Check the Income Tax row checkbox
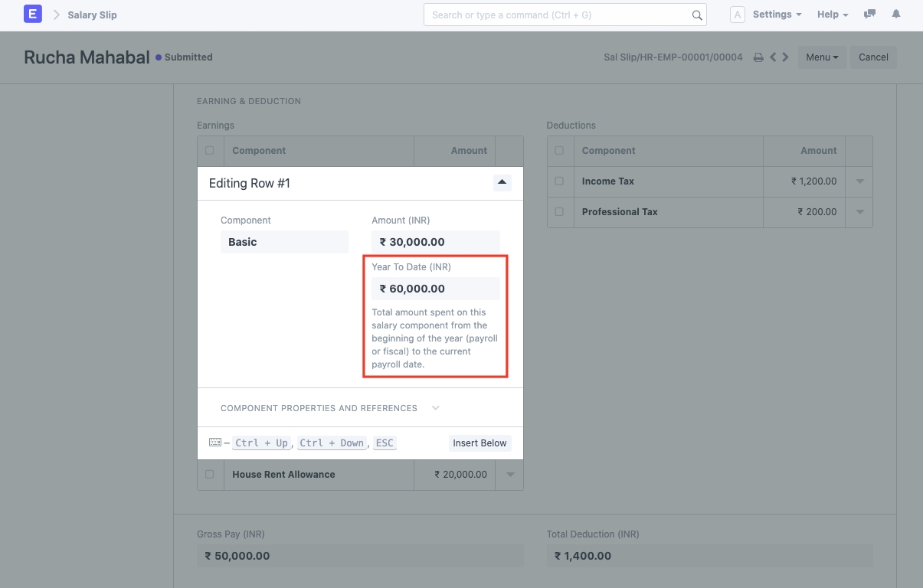The width and height of the screenshot is (923, 588). [559, 181]
